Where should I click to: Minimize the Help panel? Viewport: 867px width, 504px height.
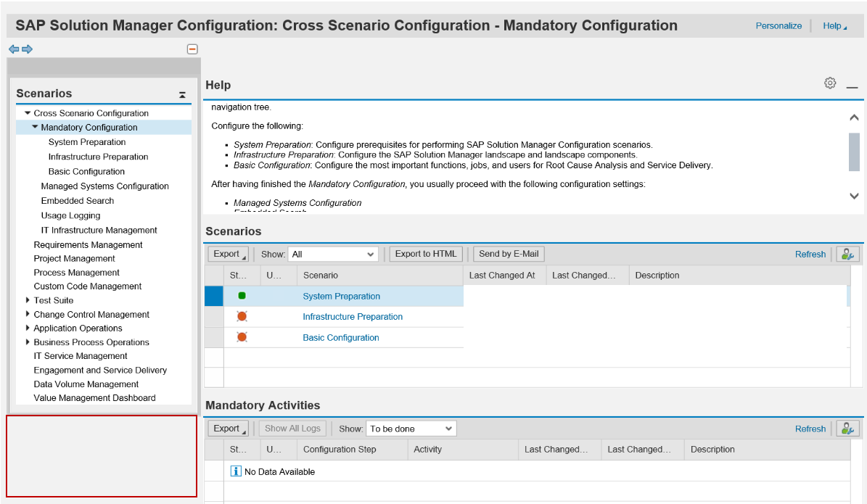[852, 87]
